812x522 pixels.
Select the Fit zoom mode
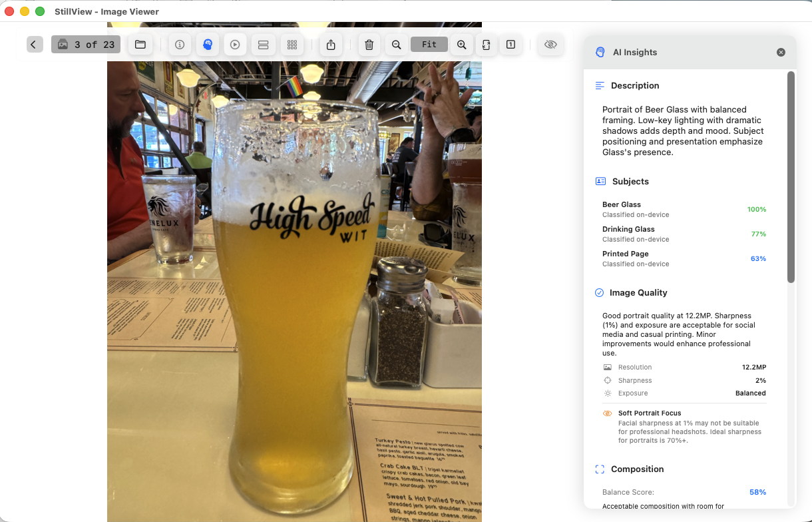(429, 45)
